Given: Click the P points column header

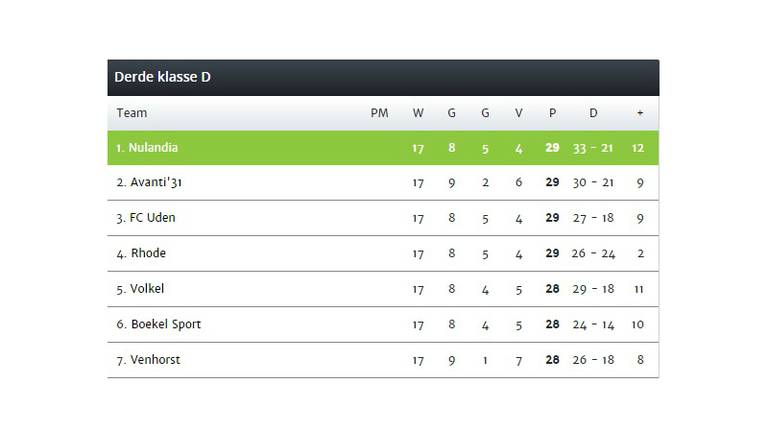Looking at the screenshot, I should [552, 113].
